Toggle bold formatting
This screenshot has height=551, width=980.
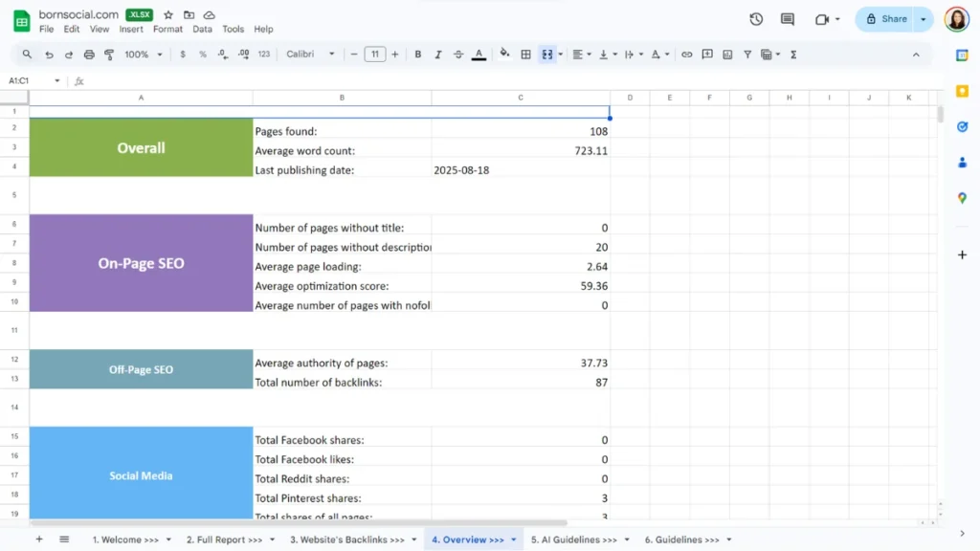point(418,55)
